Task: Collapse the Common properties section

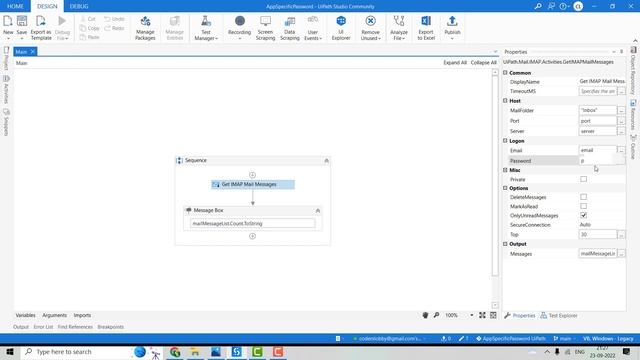Action: (505, 73)
